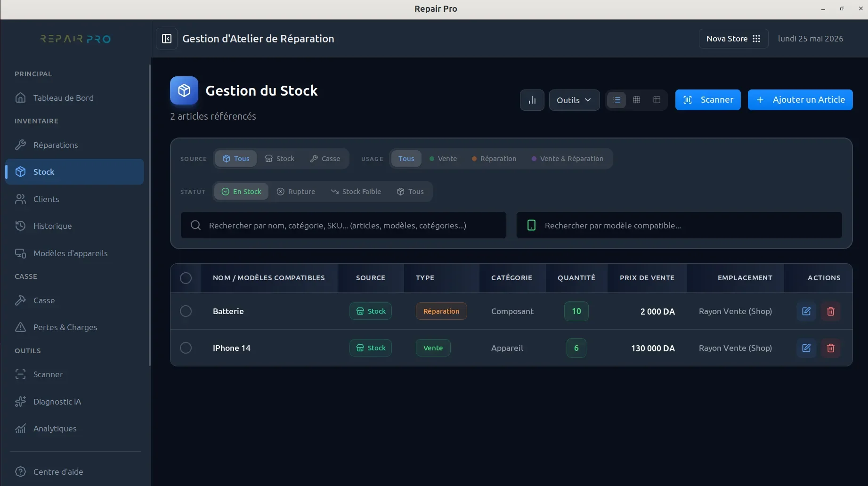Click the Catégorie column header

pos(511,278)
